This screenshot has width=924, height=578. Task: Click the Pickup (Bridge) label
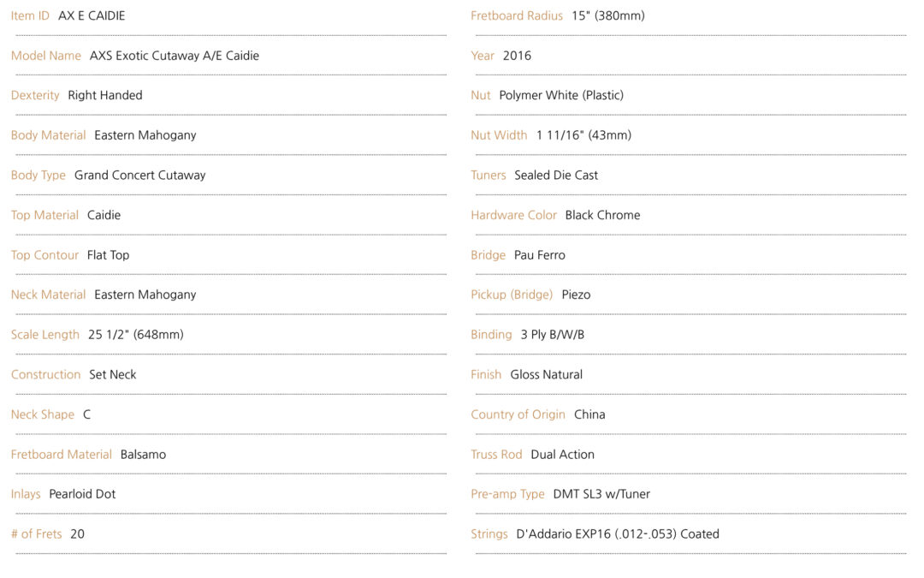point(512,295)
